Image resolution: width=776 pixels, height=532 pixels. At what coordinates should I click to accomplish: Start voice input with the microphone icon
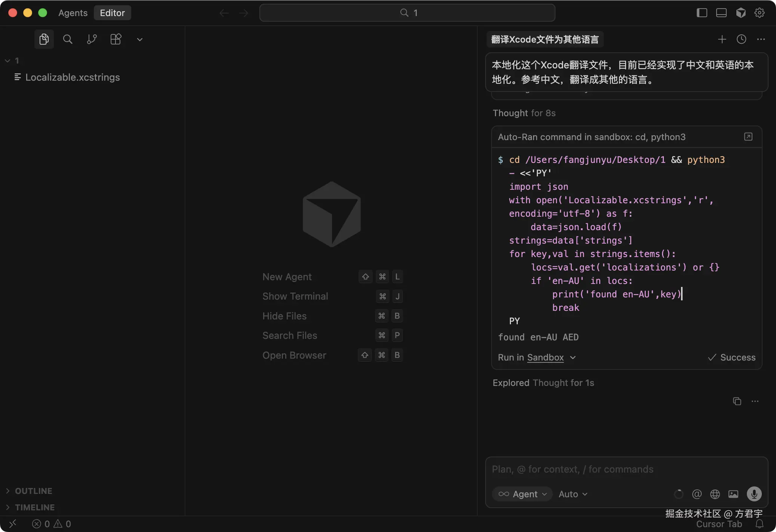pyautogui.click(x=754, y=494)
